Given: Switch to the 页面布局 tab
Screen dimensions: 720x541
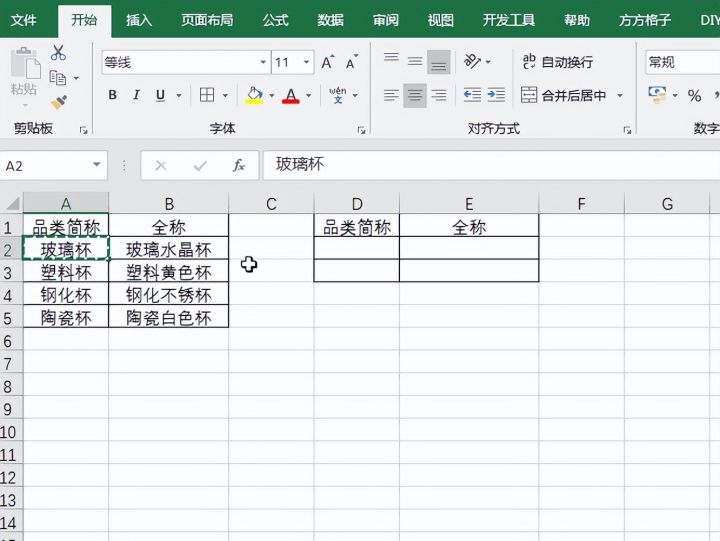Looking at the screenshot, I should coord(207,20).
